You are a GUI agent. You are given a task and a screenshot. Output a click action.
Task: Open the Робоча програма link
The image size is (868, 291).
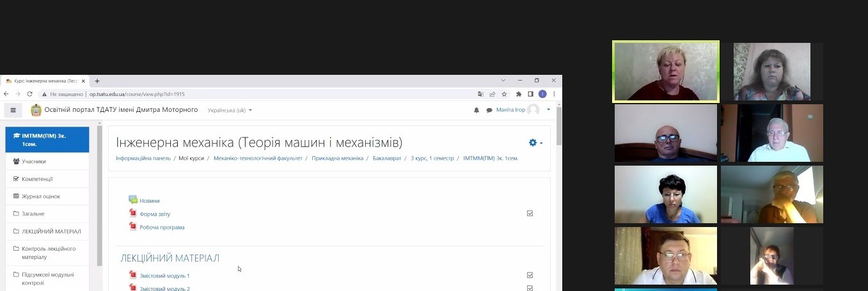(162, 227)
